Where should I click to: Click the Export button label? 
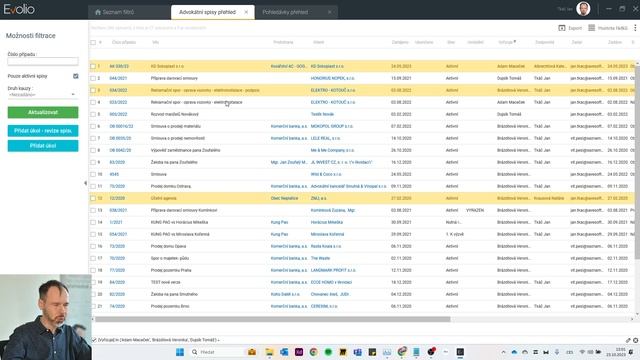pos(575,28)
